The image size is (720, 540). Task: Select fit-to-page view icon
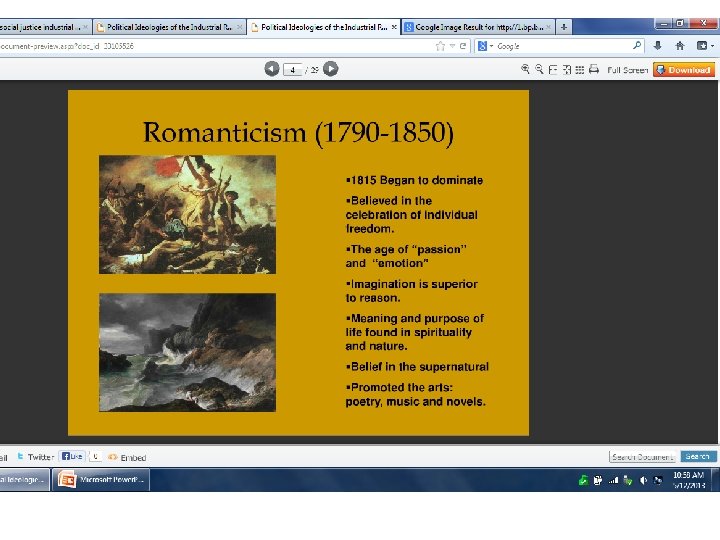(x=567, y=70)
